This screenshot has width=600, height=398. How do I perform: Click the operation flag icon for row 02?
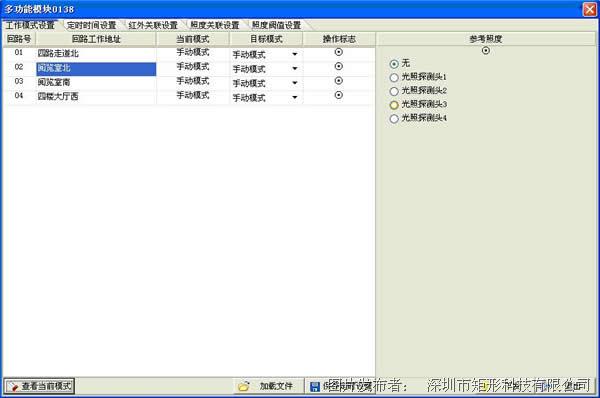pos(339,66)
